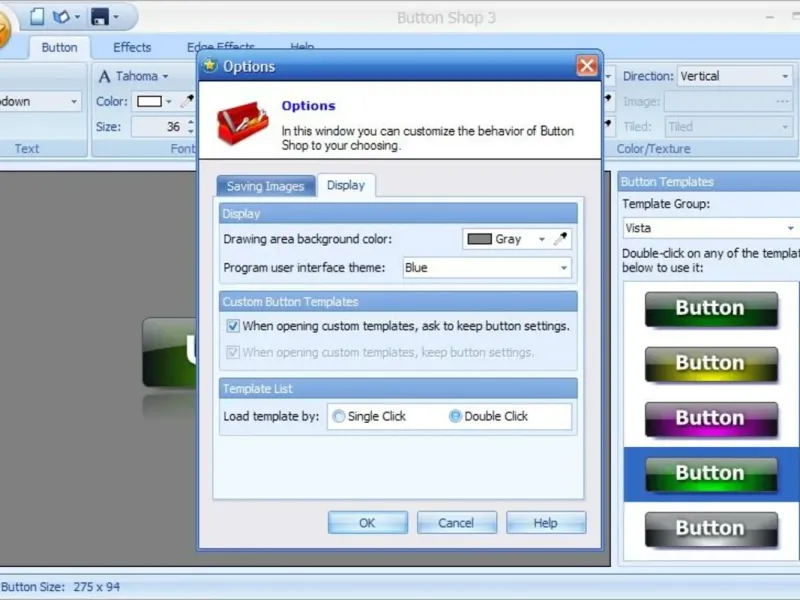Click the font 'A' icon beside Tahoma
Screen dimensions: 800x600
pyautogui.click(x=104, y=77)
